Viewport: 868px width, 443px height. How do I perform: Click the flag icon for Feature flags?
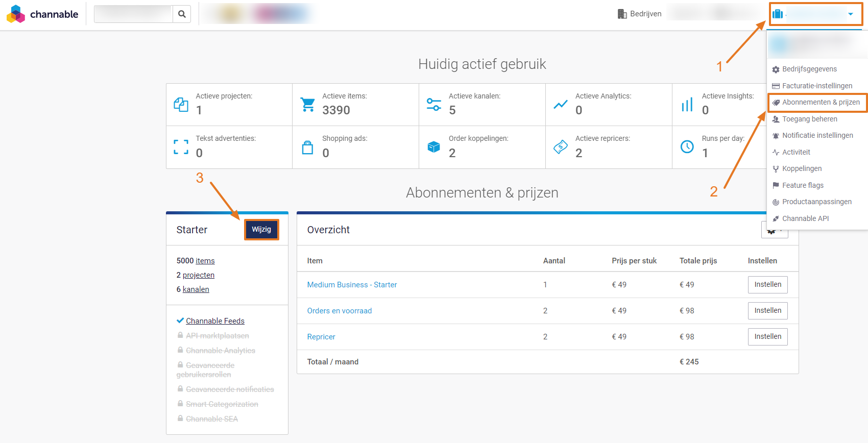coord(776,185)
